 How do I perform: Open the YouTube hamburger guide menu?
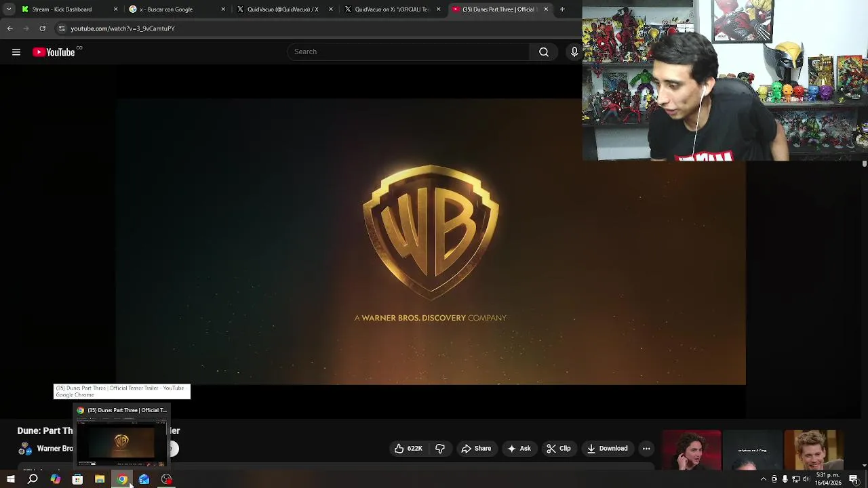(x=16, y=52)
